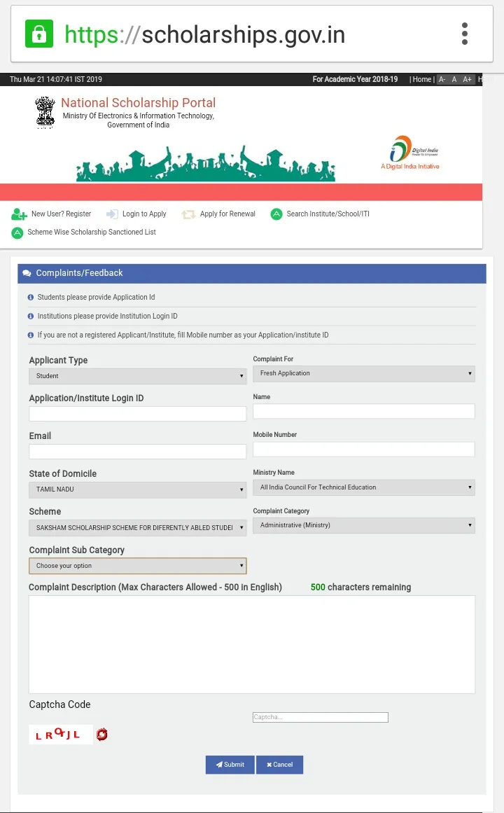The height and width of the screenshot is (813, 504).
Task: Click info icon beside unregistered applicant note
Action: (31, 335)
